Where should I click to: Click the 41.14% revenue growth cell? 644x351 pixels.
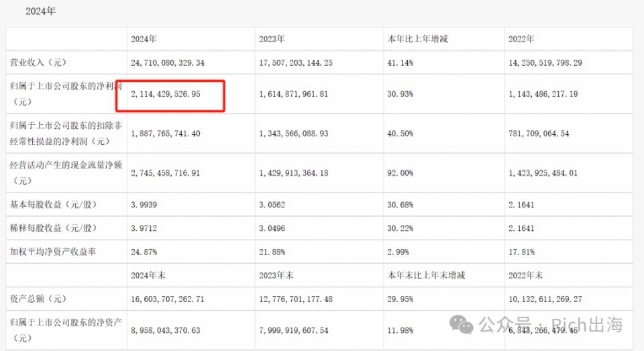[400, 63]
